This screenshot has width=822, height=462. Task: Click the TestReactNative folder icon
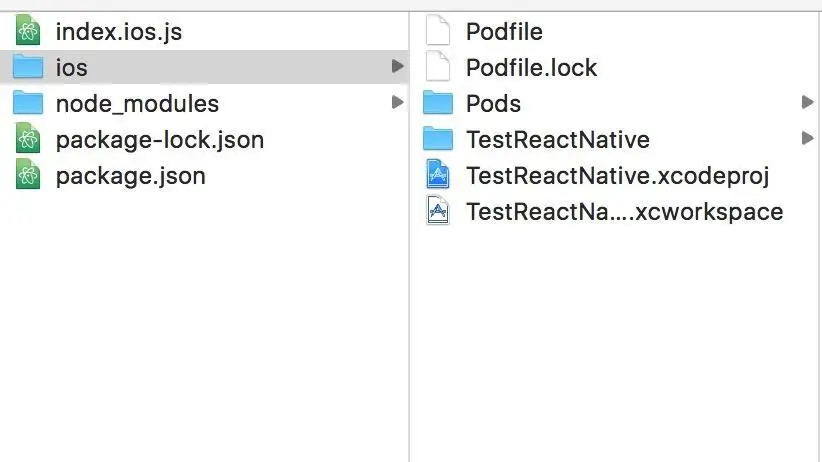coord(438,140)
